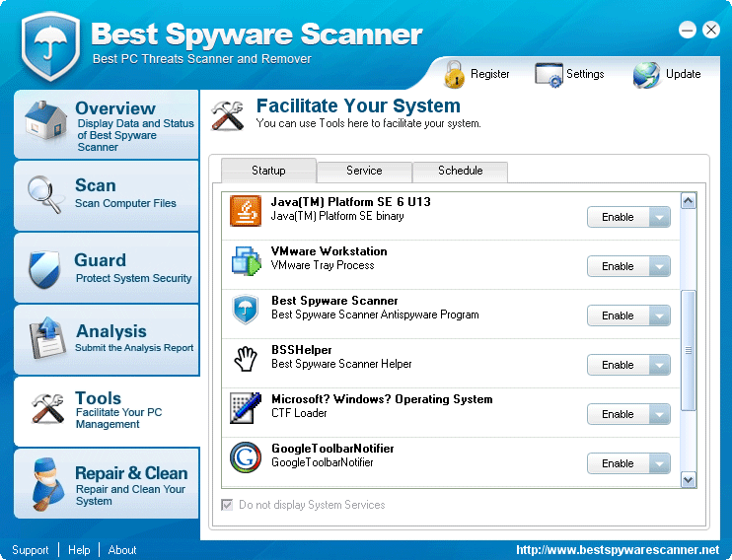This screenshot has width=732, height=560.
Task: Click the hammer-wrench icon beside Facilitate Your System
Action: click(x=227, y=115)
